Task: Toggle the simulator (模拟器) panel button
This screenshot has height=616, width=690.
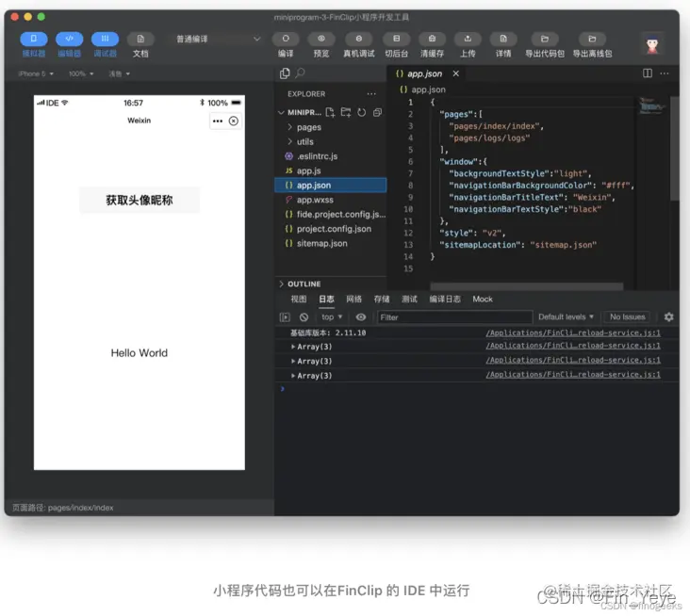Action: coord(33,40)
